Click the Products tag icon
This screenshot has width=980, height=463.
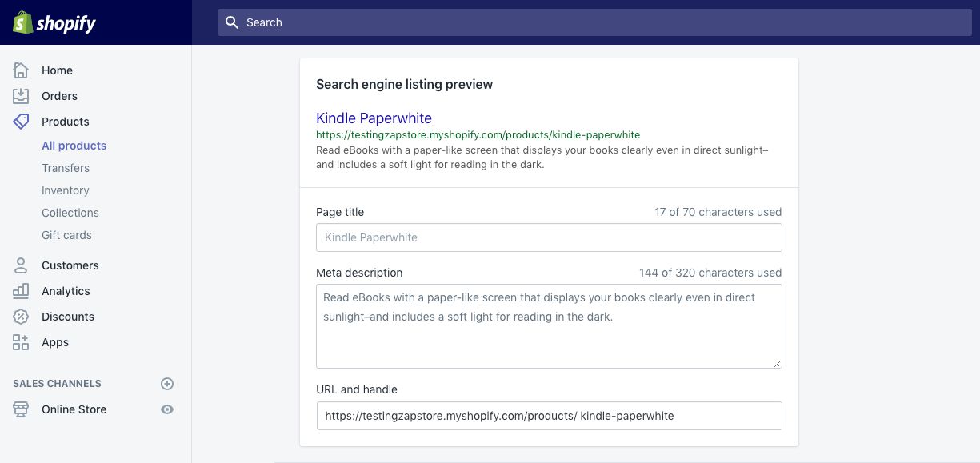21,122
